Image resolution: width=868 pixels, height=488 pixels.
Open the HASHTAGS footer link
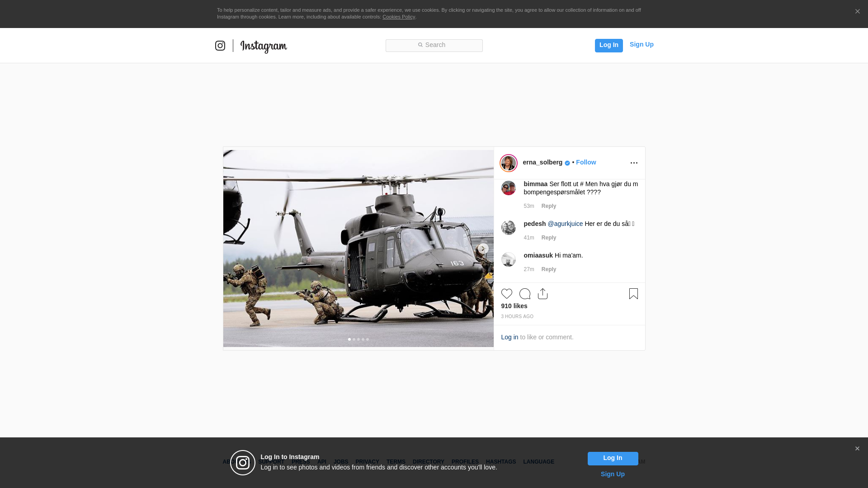(501, 462)
